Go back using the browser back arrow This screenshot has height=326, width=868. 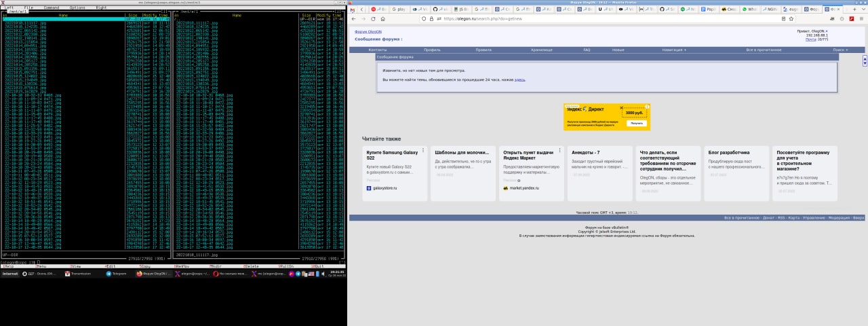(353, 19)
